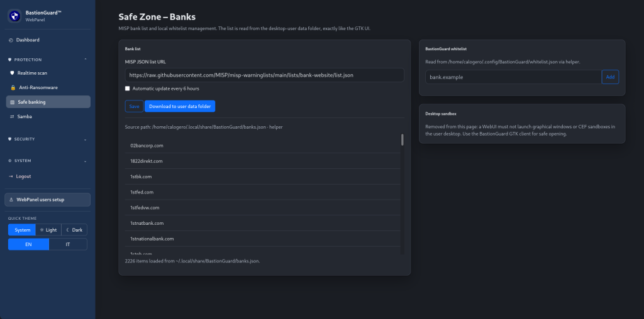Click the bank list scrollbar thumb
Image resolution: width=644 pixels, height=319 pixels.
coord(402,140)
